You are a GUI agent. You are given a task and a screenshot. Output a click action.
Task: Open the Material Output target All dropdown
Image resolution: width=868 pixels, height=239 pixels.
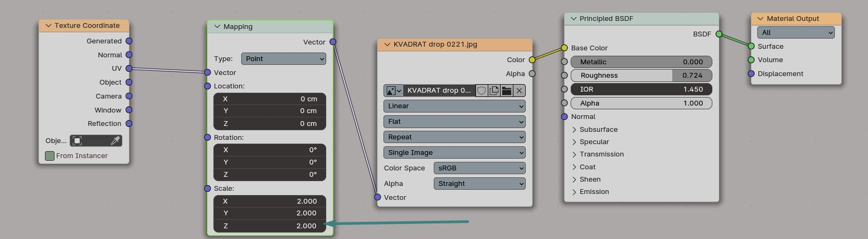coord(796,33)
